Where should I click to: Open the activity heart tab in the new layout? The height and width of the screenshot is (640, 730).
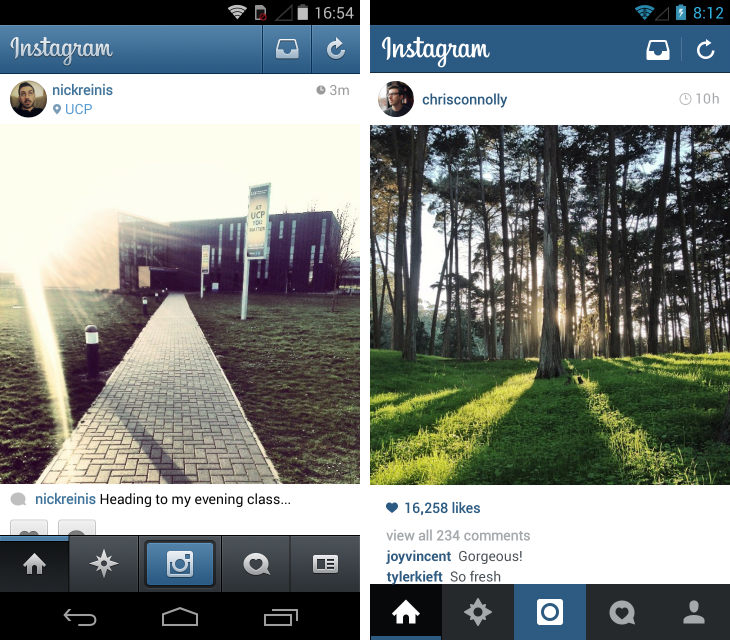[x=622, y=612]
